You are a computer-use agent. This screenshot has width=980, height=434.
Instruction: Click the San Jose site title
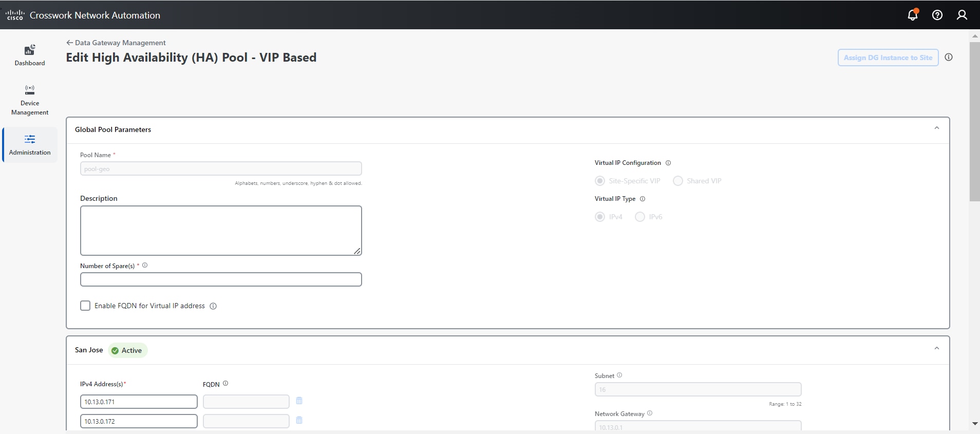89,350
